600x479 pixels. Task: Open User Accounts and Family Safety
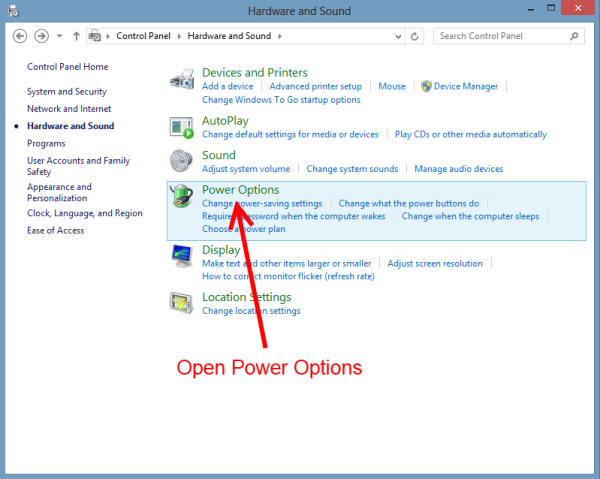[x=78, y=166]
